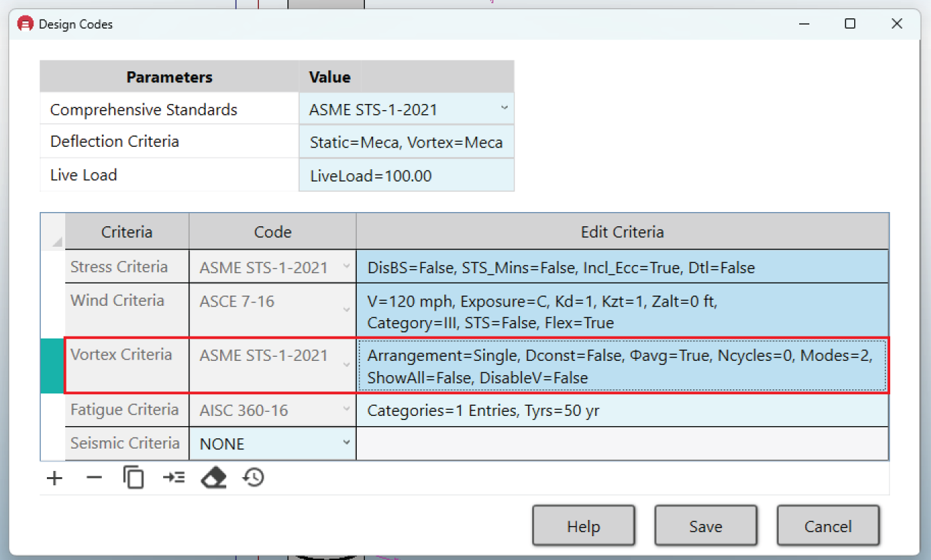Click the Live Load label
931x560 pixels.
84,175
